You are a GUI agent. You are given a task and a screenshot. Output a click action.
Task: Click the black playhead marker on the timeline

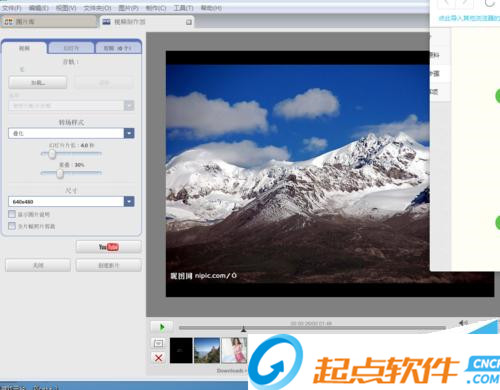pos(244,329)
